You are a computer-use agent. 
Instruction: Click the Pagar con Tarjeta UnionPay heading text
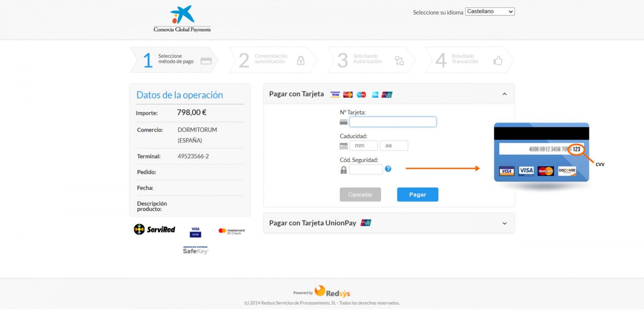tap(313, 223)
